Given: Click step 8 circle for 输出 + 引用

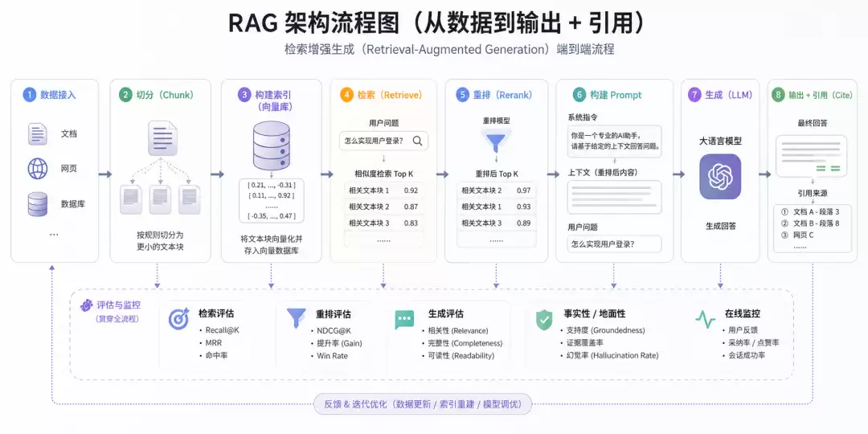Looking at the screenshot, I should click(x=778, y=95).
